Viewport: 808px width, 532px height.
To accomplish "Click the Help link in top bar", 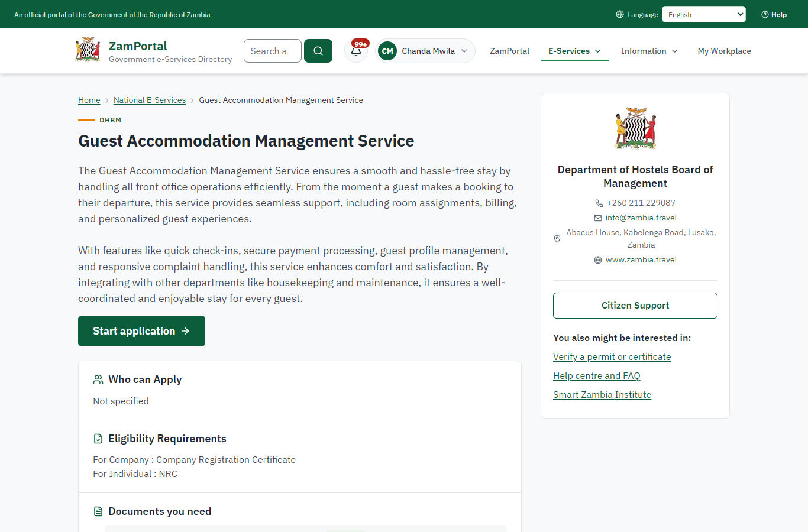I will pyautogui.click(x=774, y=15).
